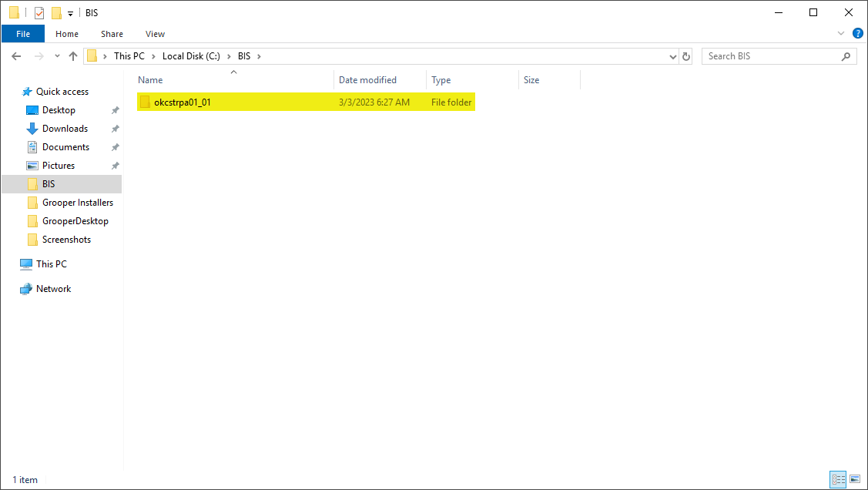Select Quick access in the navigation pane
Screen dimensions: 868x490
[62, 92]
